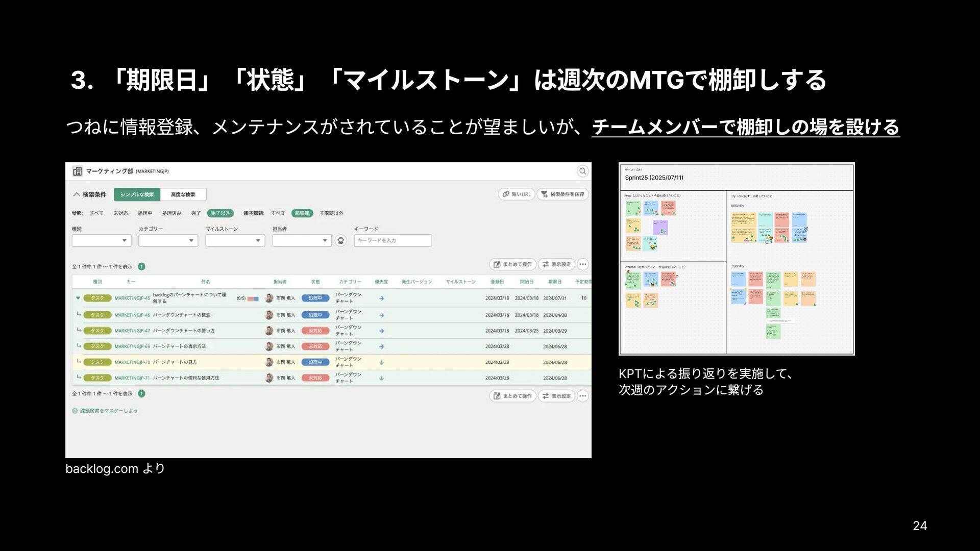Switch to the シンプルな検索 tab
Viewport: 980px width, 551px height.
(x=137, y=194)
